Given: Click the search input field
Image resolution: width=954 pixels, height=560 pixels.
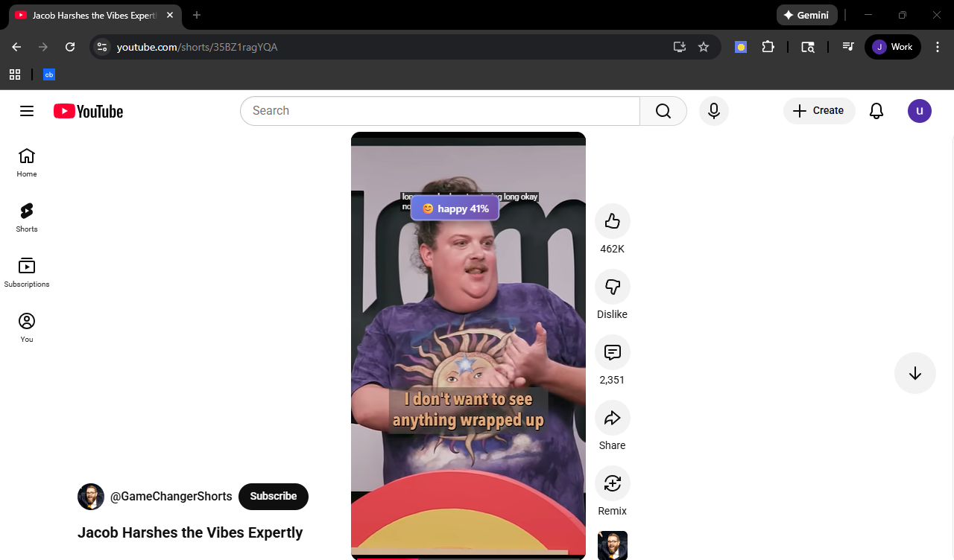Looking at the screenshot, I should [440, 110].
